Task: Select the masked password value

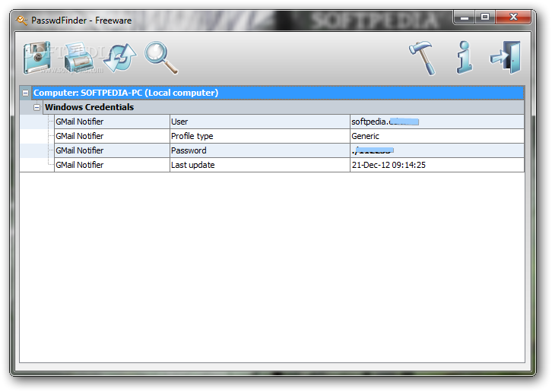Action: coord(437,150)
